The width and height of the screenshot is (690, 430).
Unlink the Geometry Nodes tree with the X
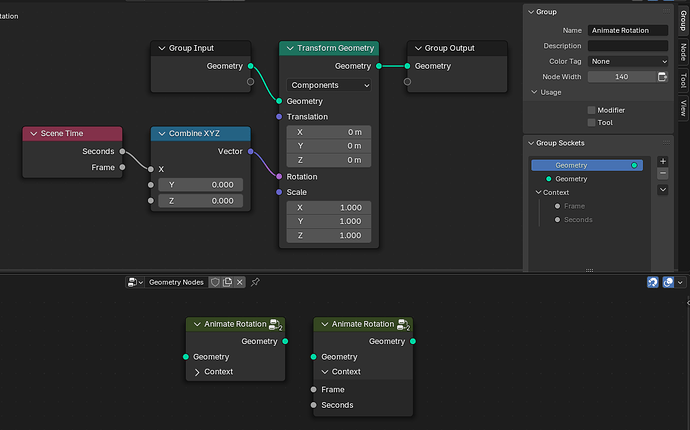[239, 282]
